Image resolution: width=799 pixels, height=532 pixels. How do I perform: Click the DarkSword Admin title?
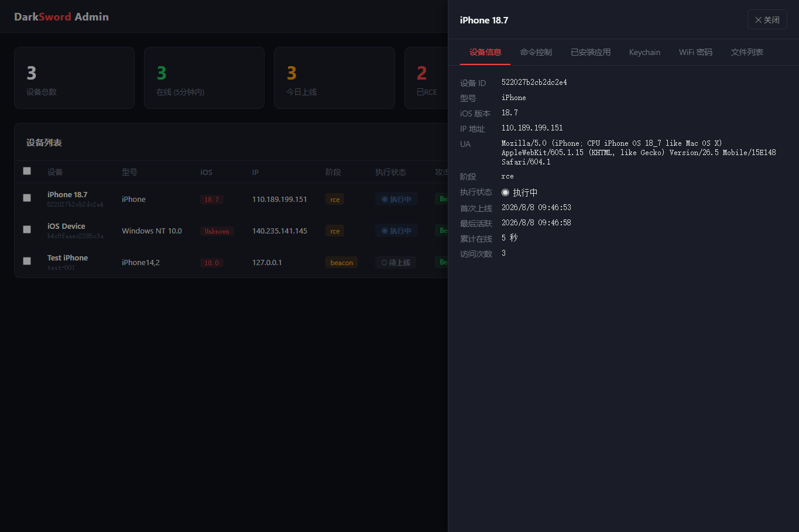click(x=61, y=17)
